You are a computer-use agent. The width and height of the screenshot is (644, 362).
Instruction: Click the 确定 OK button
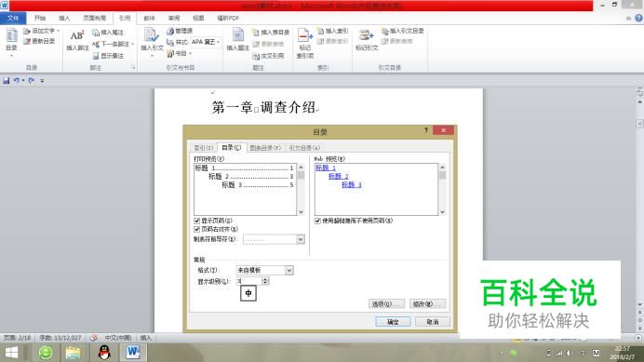(393, 322)
